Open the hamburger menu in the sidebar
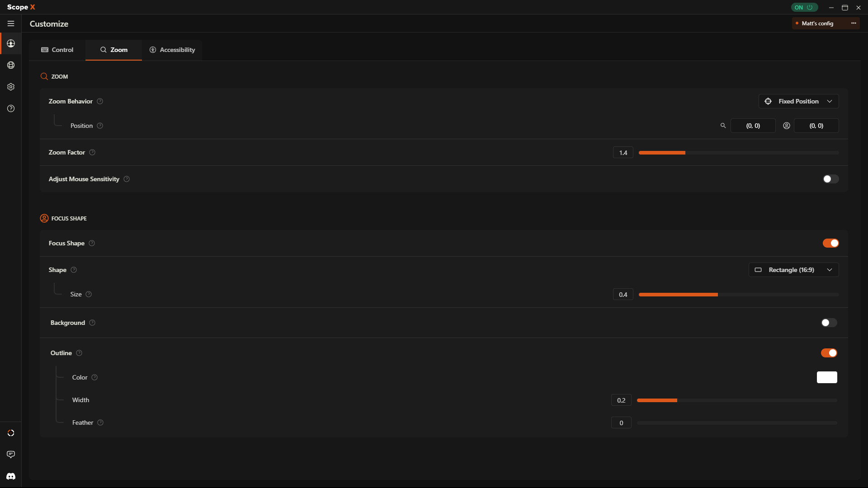 (11, 23)
